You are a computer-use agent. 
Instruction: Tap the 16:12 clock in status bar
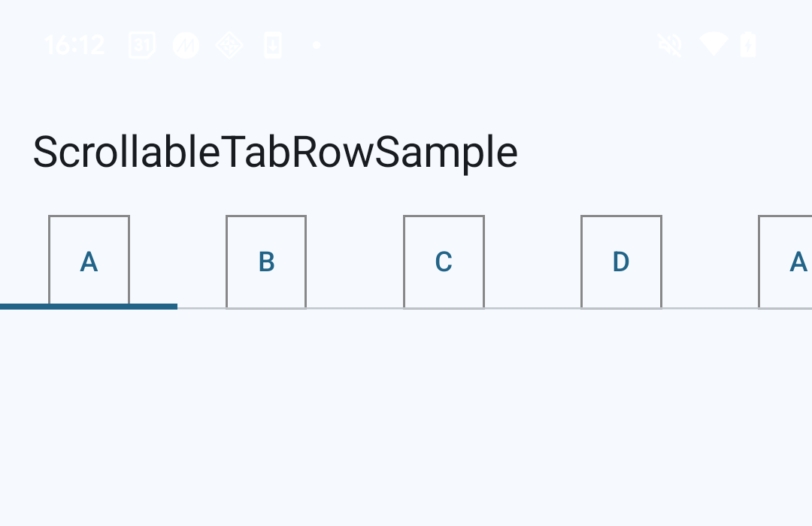(x=74, y=45)
